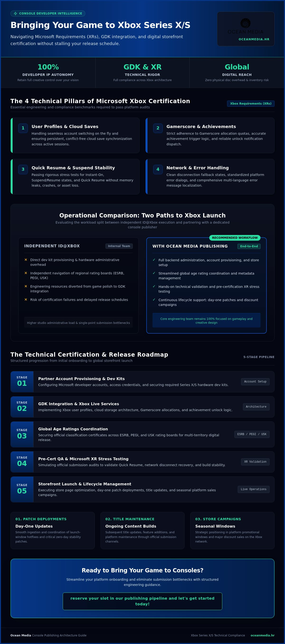Click Global Age Ratings Coordination title
Image resolution: width=285 pixels, height=644 pixels.
click(73, 429)
